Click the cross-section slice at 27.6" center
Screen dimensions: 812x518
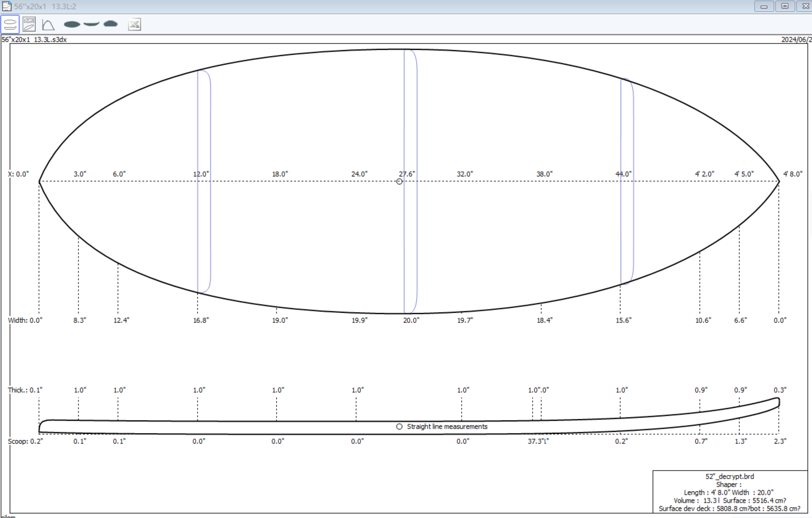(411, 181)
